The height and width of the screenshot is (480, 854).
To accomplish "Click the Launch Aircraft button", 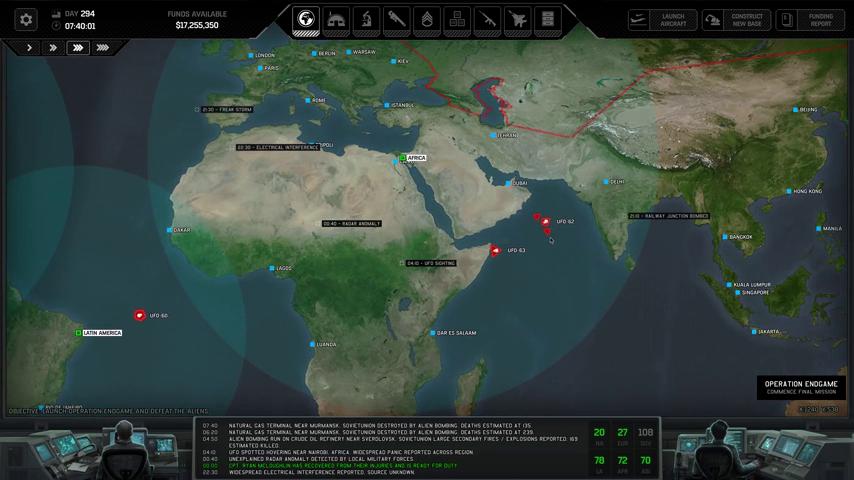I will pyautogui.click(x=659, y=19).
